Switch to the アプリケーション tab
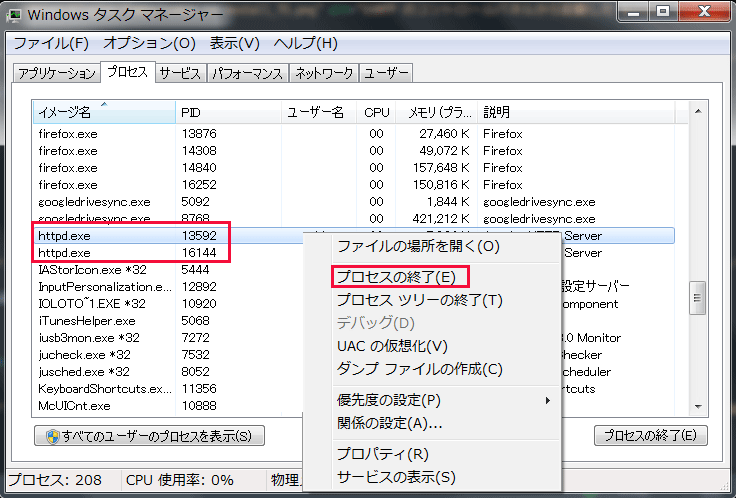 [x=57, y=74]
